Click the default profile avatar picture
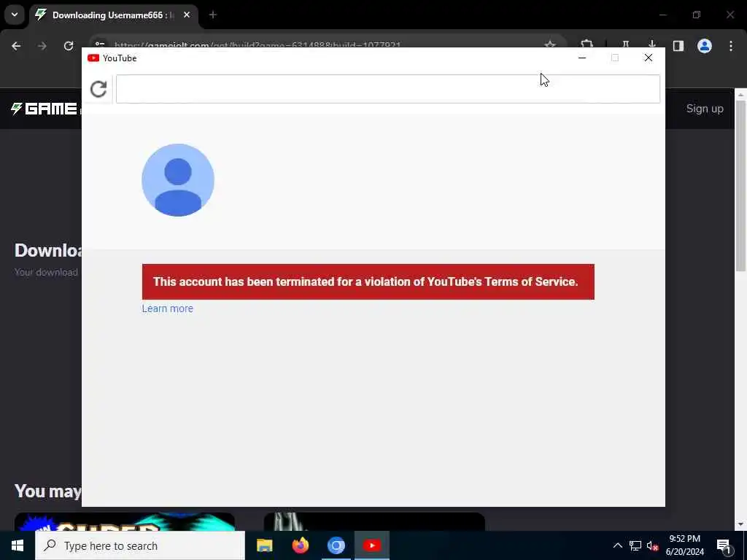 pos(178,180)
